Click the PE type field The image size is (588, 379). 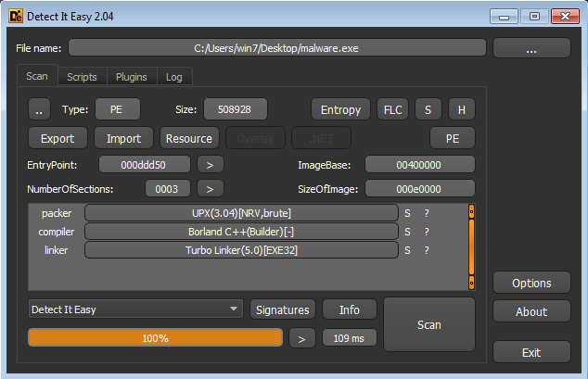point(118,109)
